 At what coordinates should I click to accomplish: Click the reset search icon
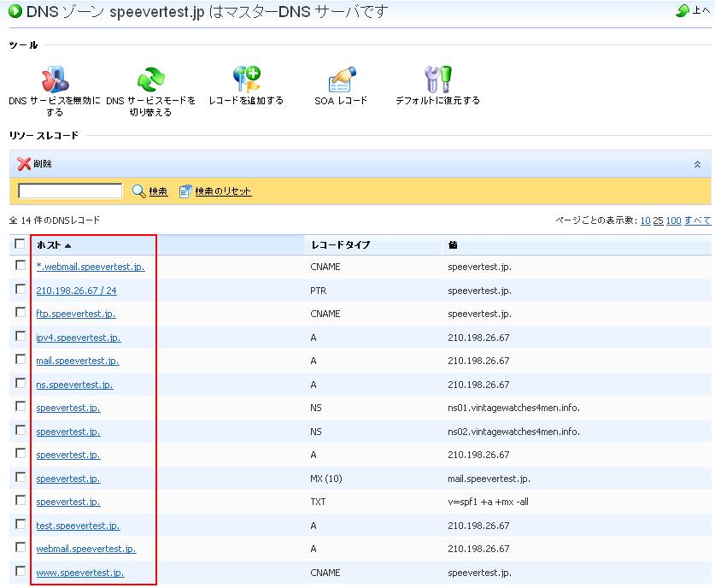pos(186,191)
